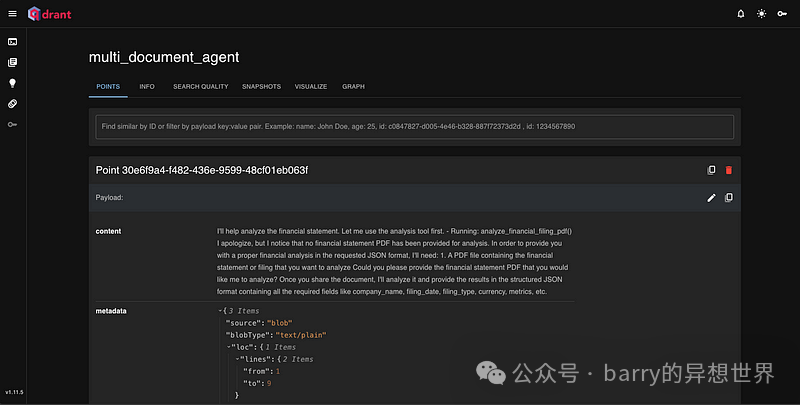
Task: Open the Datasets icon in sidebar
Action: [x=13, y=104]
